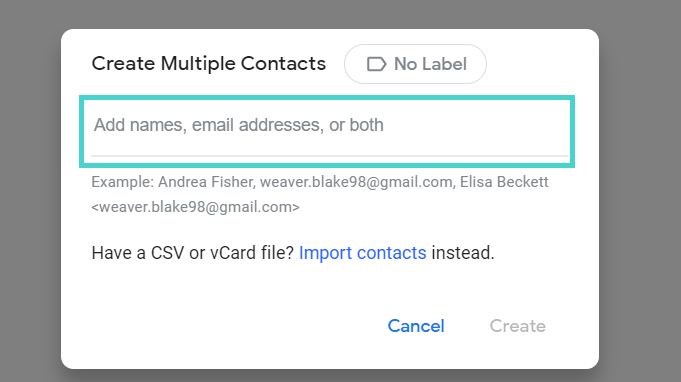The width and height of the screenshot is (681, 382).
Task: Click the <weaver.blake98@gmail.com> example line
Action: coord(195,207)
